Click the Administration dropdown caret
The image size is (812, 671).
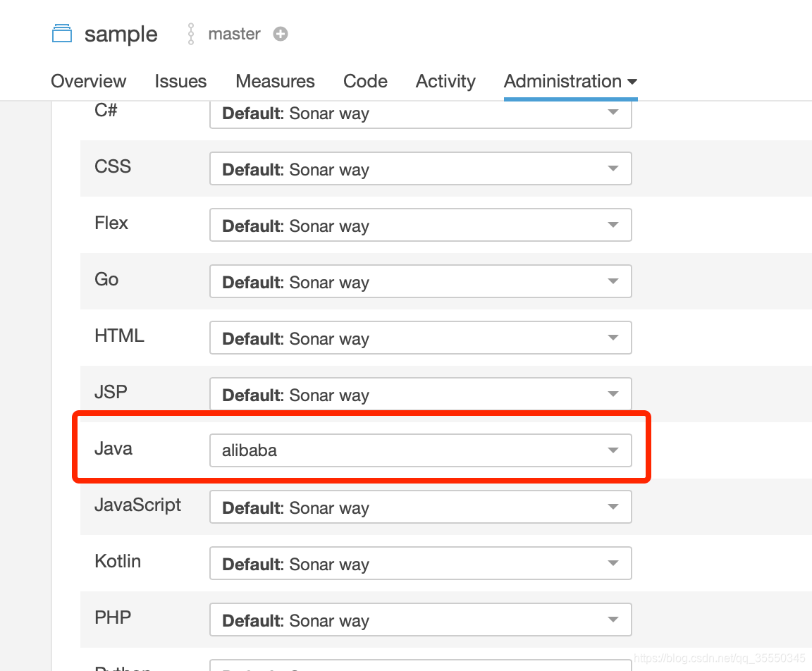632,82
